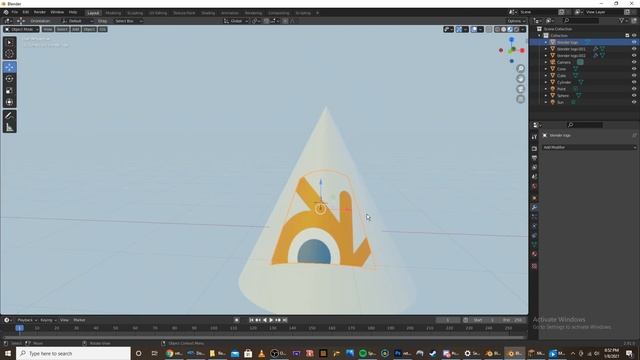Image resolution: width=640 pixels, height=360 pixels.
Task: Click the red X axis gizmo ball
Action: click(x=522, y=50)
